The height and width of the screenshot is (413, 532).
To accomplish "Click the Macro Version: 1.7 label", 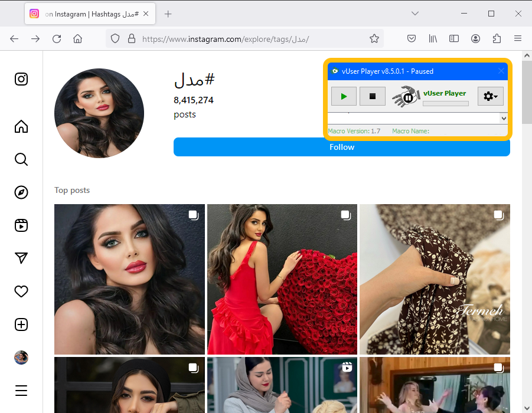I will [x=354, y=131].
